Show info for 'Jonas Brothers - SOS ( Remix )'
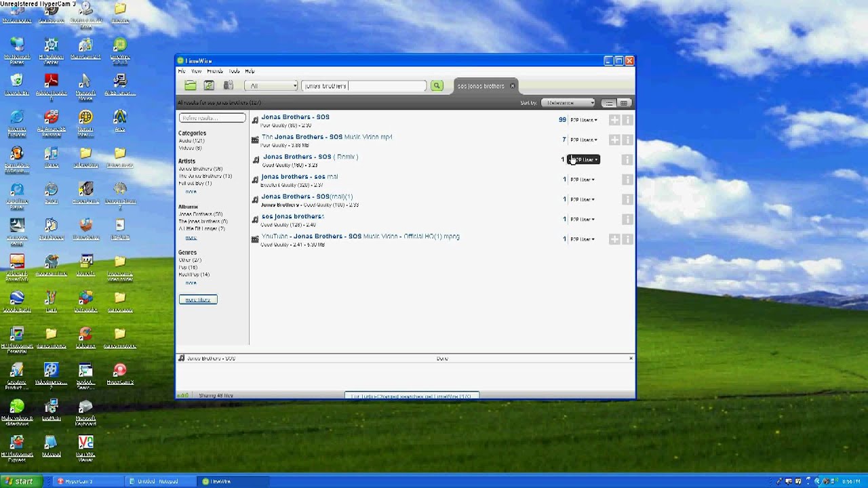The image size is (868, 488). (x=627, y=160)
